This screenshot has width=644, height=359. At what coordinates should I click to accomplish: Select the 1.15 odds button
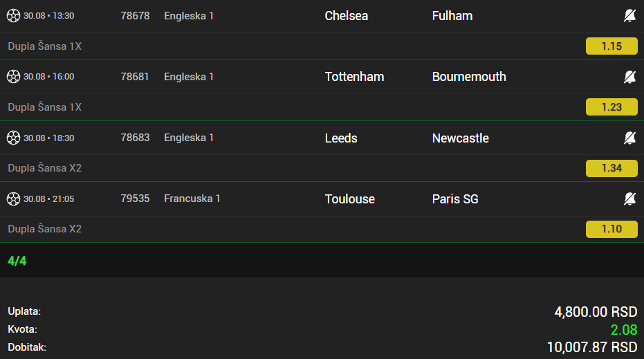611,46
